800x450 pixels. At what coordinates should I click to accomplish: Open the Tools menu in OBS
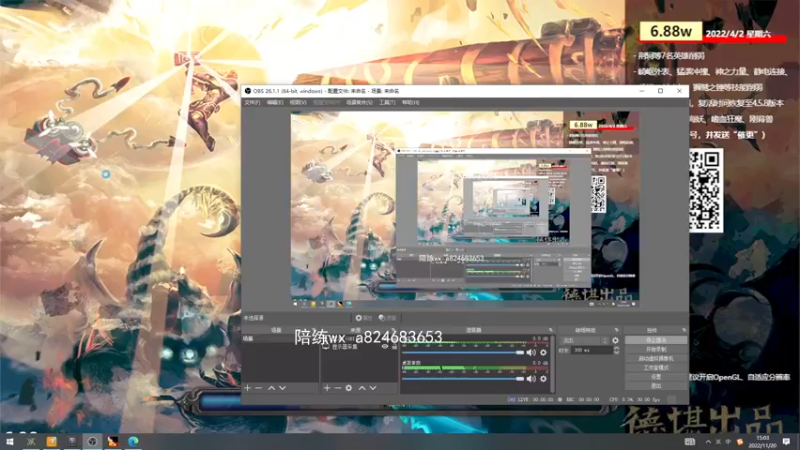[387, 103]
